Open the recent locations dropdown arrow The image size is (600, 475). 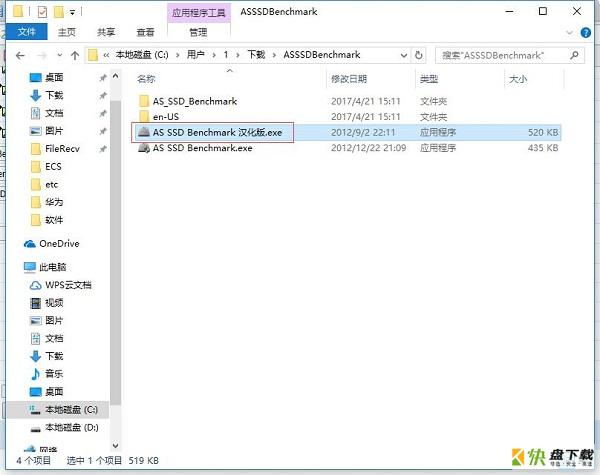60,55
